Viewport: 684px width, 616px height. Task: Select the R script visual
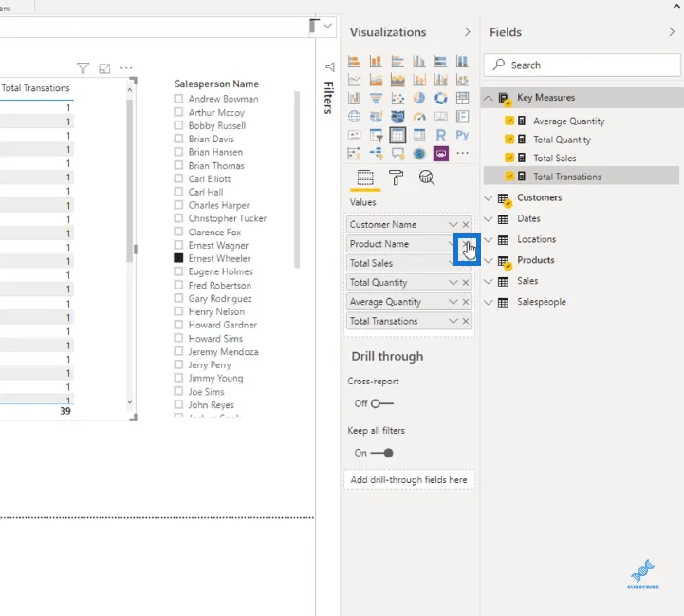coord(440,136)
